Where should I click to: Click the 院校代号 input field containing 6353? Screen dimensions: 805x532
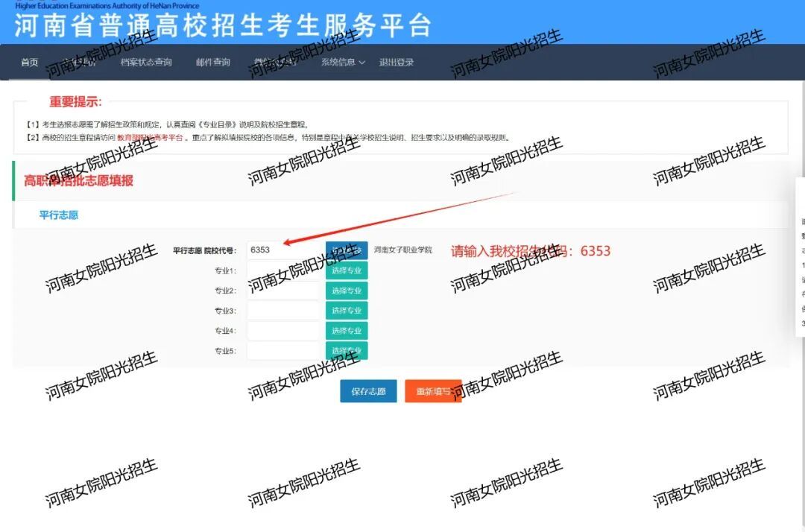click(283, 250)
